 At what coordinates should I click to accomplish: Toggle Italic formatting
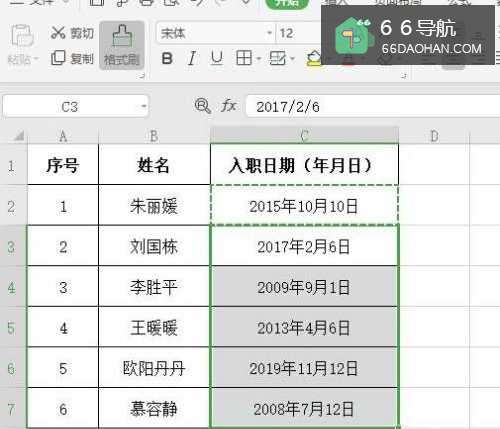coord(192,59)
